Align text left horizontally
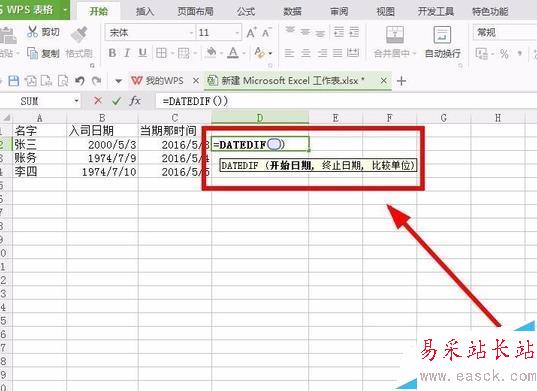The image size is (537, 391). coord(290,53)
